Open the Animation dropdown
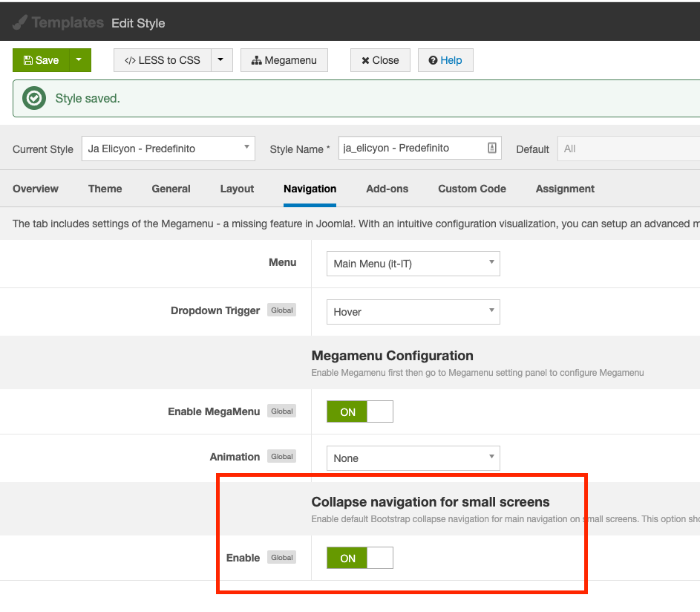 coord(413,458)
